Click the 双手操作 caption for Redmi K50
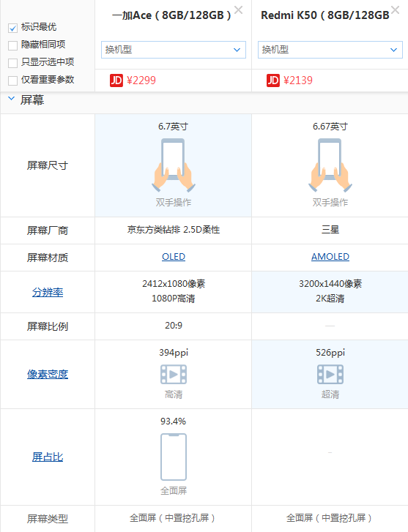Viewport: 408px width, 532px height. coord(330,203)
